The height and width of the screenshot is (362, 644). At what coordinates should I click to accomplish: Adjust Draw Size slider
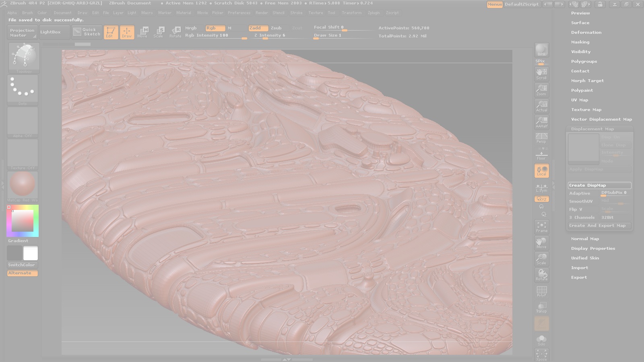(x=344, y=36)
